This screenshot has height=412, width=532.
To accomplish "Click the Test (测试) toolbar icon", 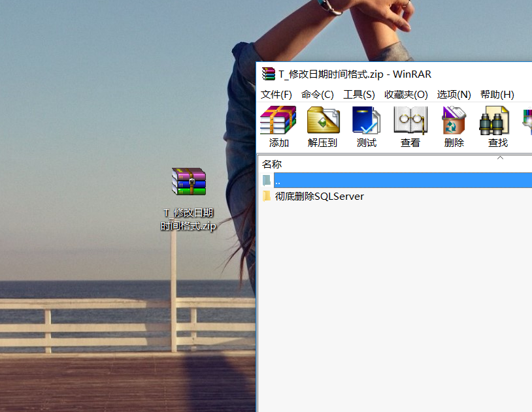I will [366, 120].
